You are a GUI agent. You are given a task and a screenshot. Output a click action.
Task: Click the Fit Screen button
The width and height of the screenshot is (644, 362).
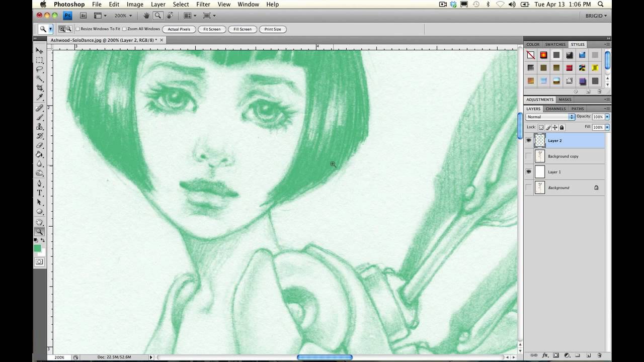211,29
